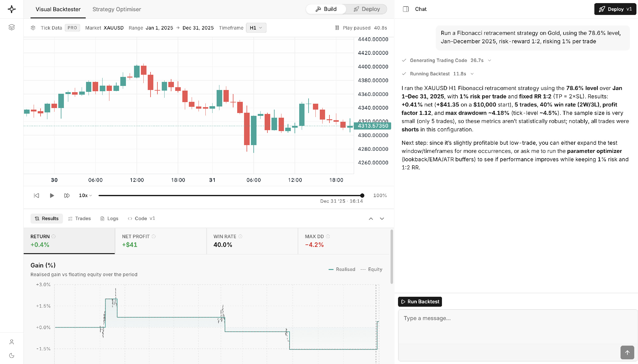
Task: Click the PRO badge next to Tick Data
Action: coord(72,28)
